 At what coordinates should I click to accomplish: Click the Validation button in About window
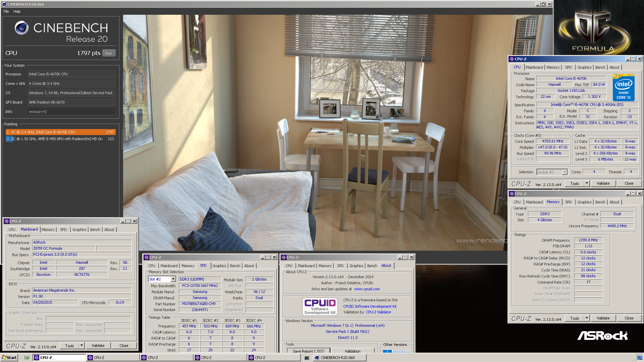(x=353, y=351)
